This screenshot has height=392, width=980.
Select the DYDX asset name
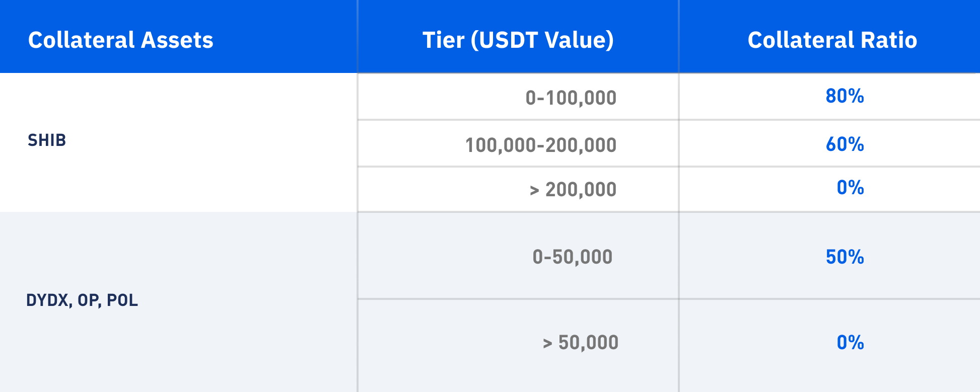pos(47,300)
